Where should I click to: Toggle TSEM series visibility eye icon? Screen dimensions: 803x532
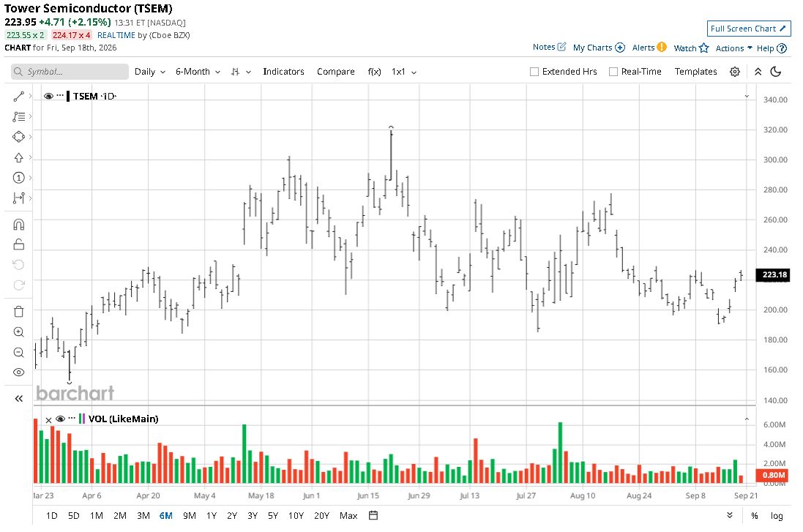(x=48, y=97)
